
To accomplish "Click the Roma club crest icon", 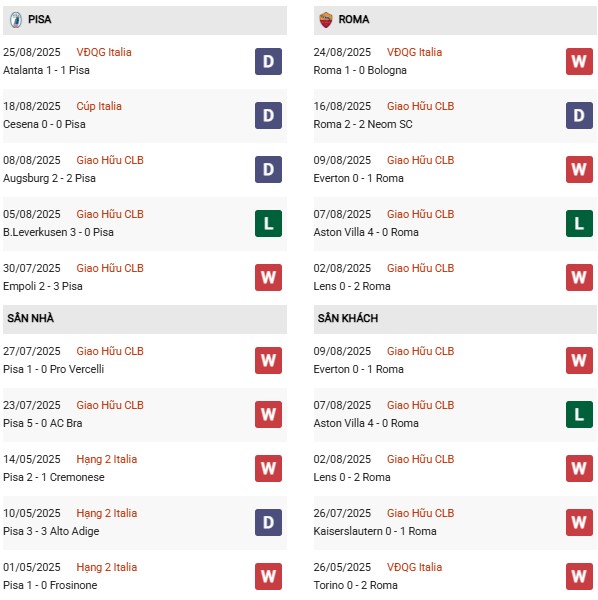I will click(x=326, y=20).
